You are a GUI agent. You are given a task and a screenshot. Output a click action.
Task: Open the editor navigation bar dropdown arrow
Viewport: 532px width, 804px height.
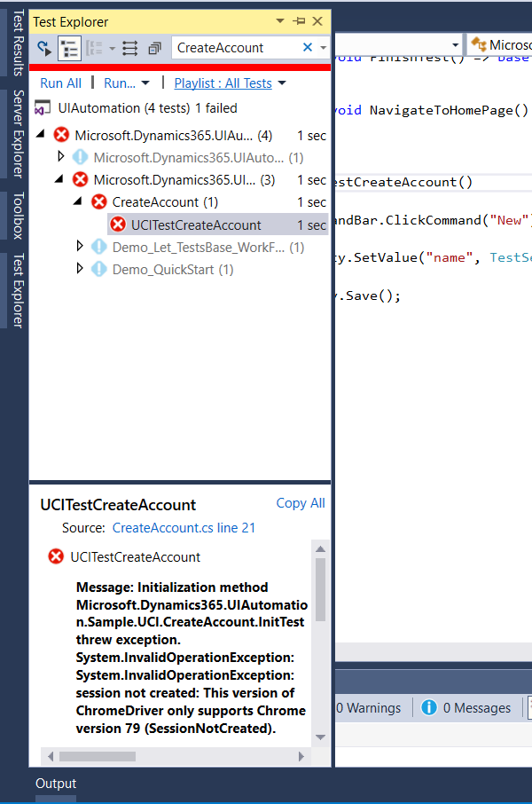pos(455,44)
